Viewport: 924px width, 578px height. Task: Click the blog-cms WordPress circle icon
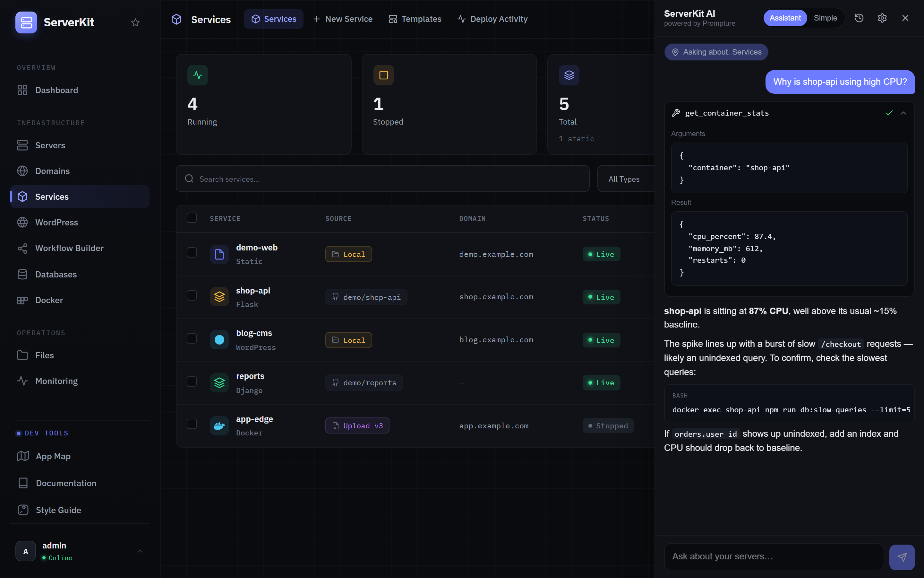coord(219,340)
